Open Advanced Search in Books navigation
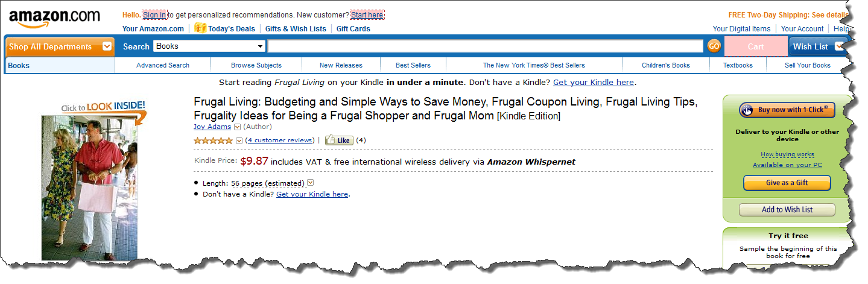 pos(163,65)
